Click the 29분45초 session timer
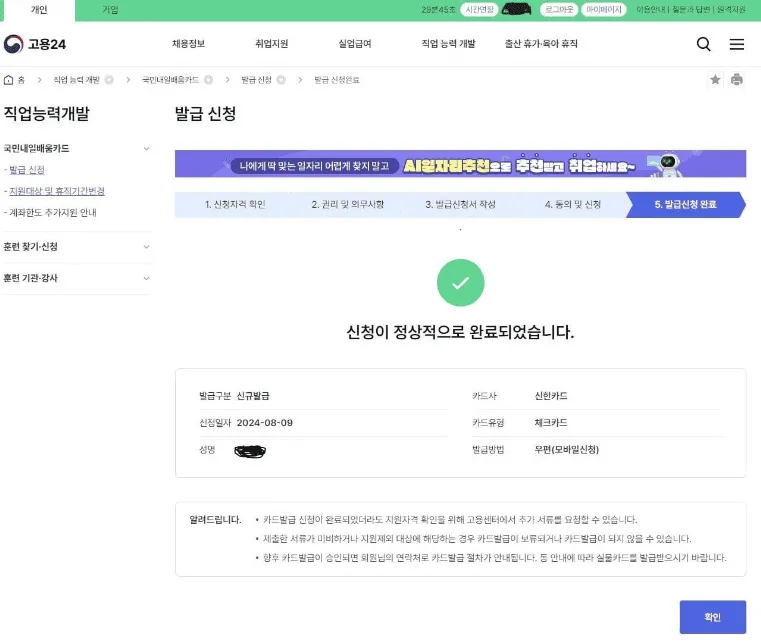This screenshot has width=761, height=643. (438, 10)
